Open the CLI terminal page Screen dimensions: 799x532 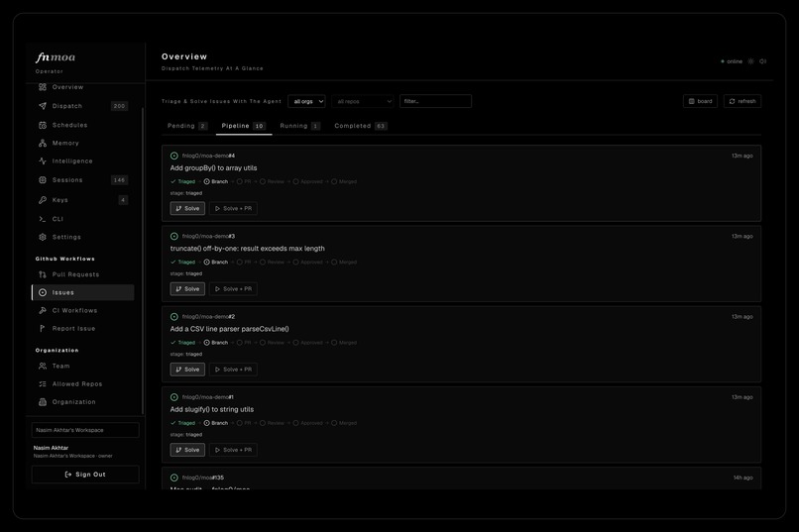click(x=82, y=219)
